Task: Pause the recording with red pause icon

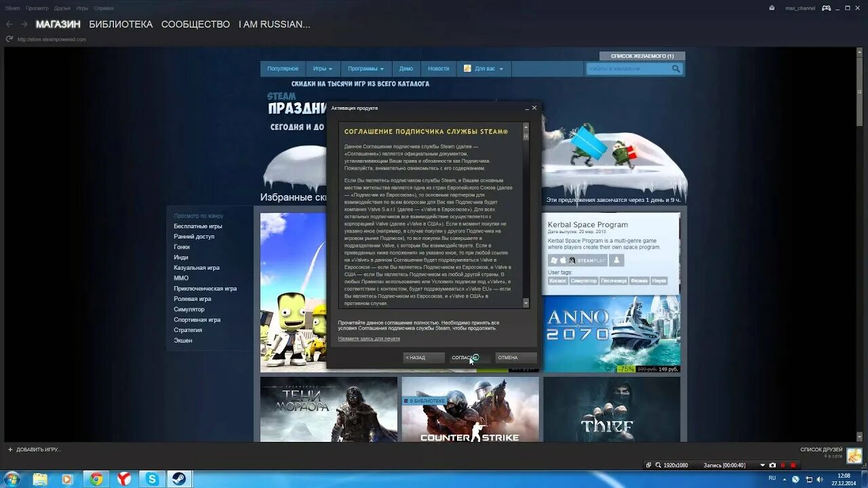Action: 783,465
